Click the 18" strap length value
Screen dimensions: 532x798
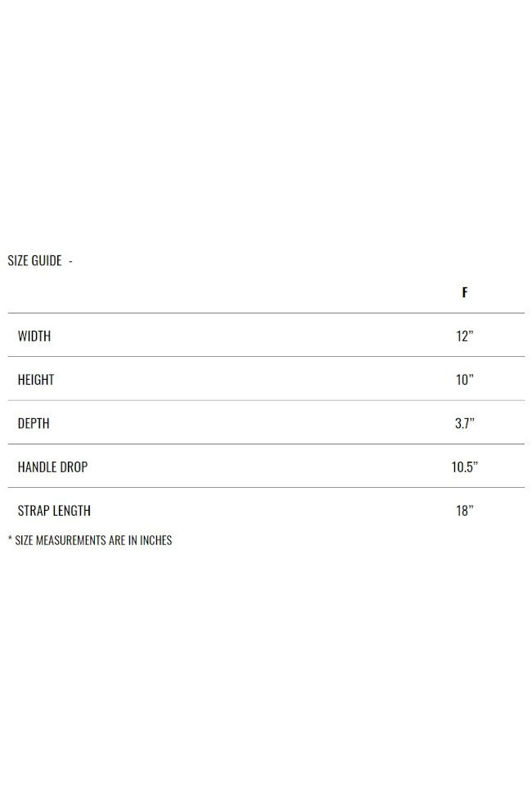point(464,511)
